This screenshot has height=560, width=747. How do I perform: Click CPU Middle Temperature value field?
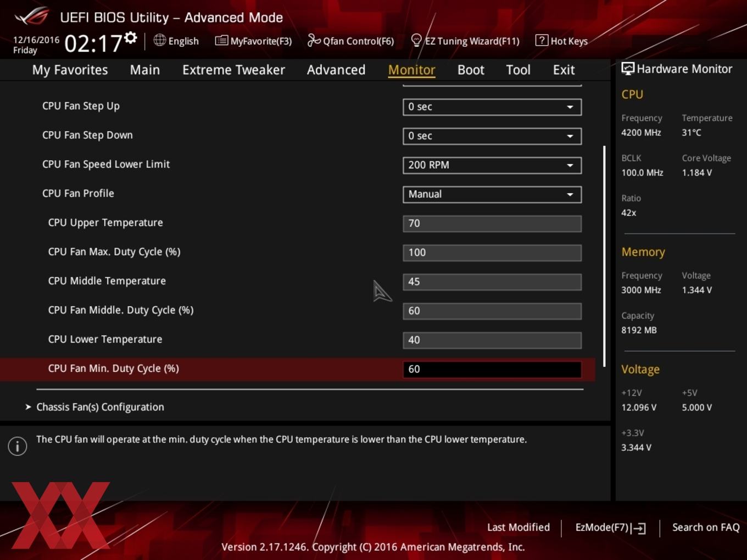click(x=492, y=282)
